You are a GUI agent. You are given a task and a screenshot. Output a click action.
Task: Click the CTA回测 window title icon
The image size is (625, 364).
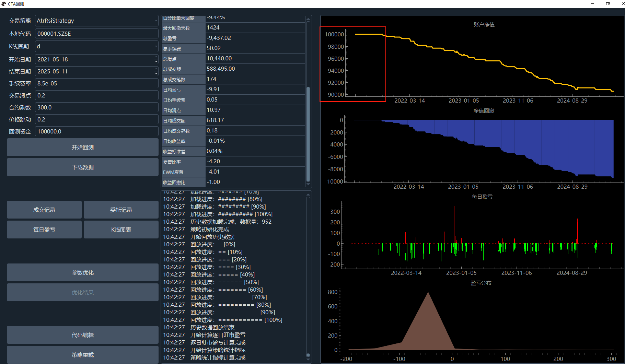click(4, 4)
